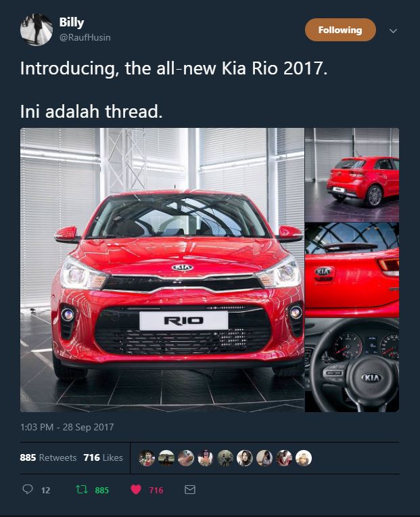This screenshot has width=420, height=517.
Task: Open the Billy display name link
Action: tap(72, 22)
